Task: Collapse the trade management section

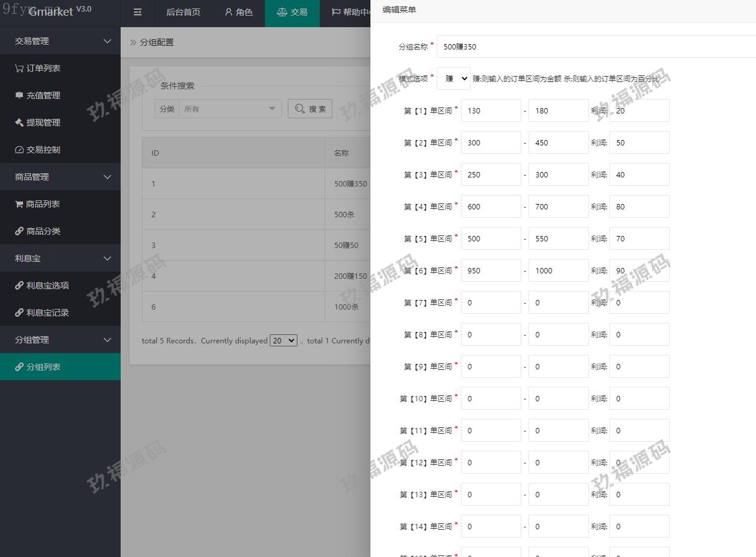Action: tap(107, 41)
